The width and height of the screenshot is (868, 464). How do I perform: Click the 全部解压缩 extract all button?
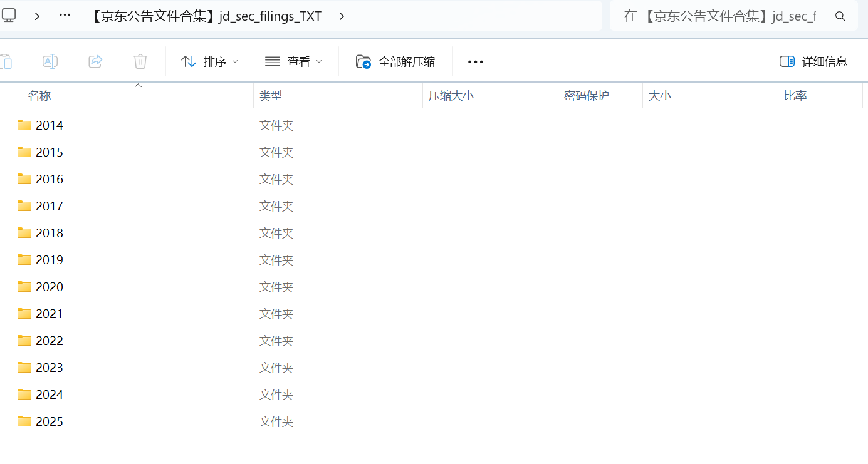(395, 61)
